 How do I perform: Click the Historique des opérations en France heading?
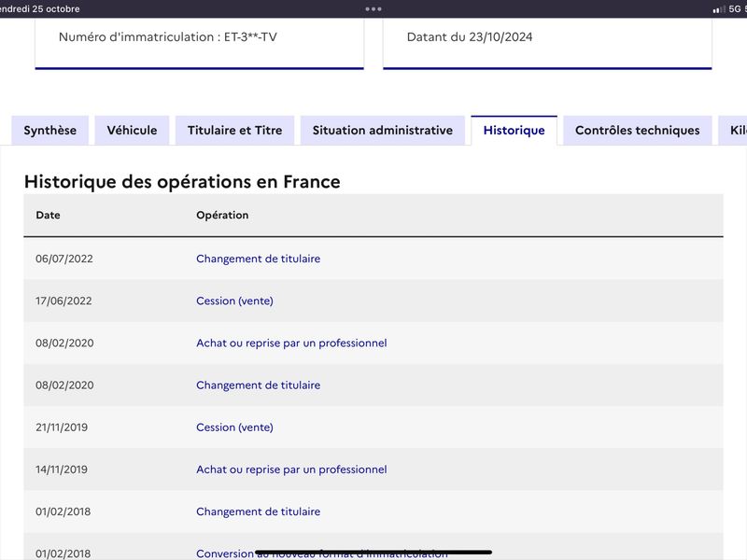(x=182, y=182)
